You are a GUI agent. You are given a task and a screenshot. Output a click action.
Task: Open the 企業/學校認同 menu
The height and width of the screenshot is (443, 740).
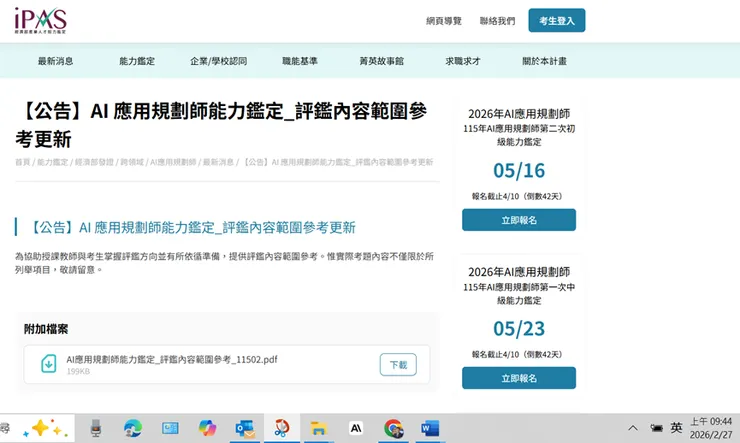point(219,61)
